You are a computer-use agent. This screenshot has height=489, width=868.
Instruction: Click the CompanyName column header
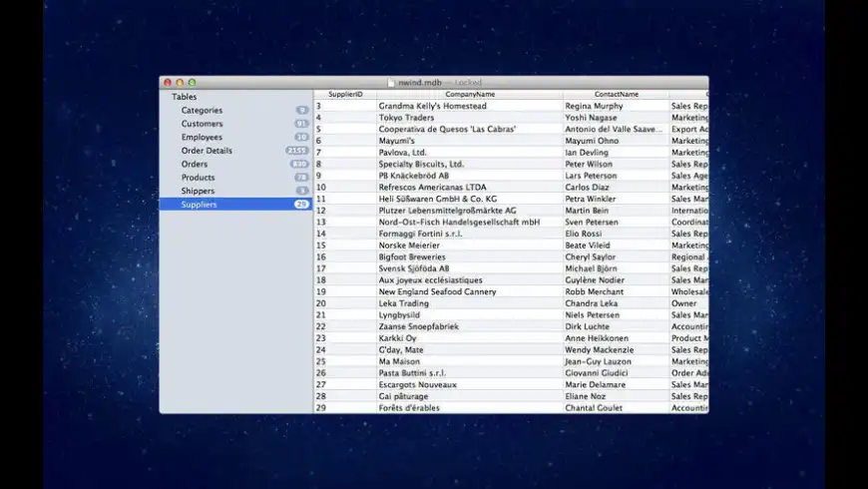click(x=469, y=95)
